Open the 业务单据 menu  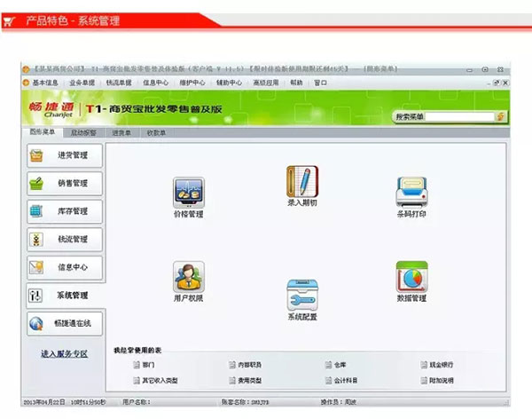click(x=82, y=83)
